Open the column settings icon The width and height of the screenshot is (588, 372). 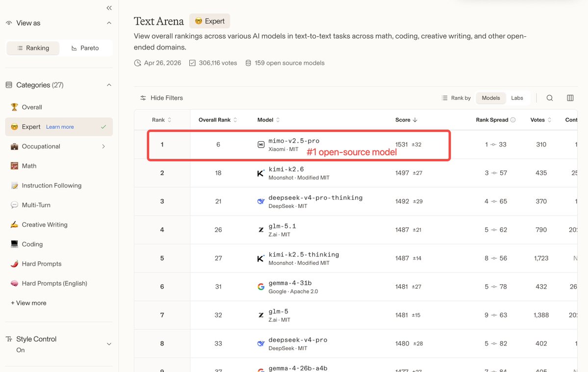(x=570, y=98)
